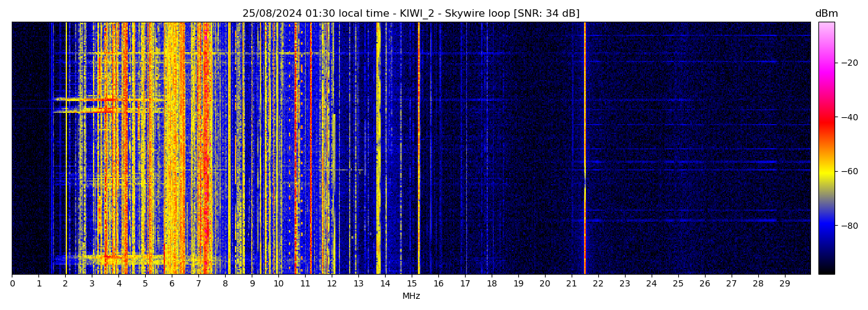This screenshot has height=310, width=868.
Task: Click the 0 tick label on frequency axis
Action: [12, 284]
